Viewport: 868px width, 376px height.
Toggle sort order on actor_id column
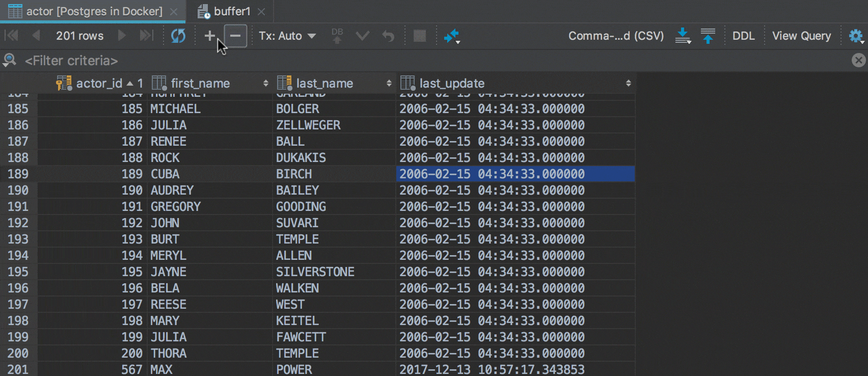[x=99, y=83]
